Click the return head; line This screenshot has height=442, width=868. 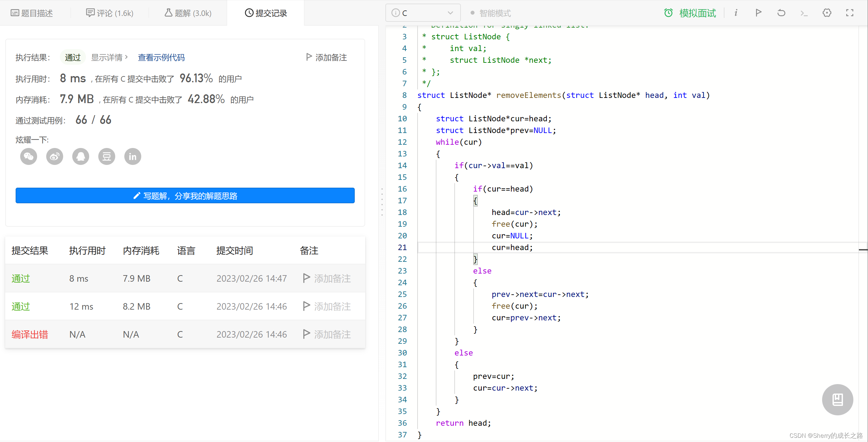coord(463,423)
